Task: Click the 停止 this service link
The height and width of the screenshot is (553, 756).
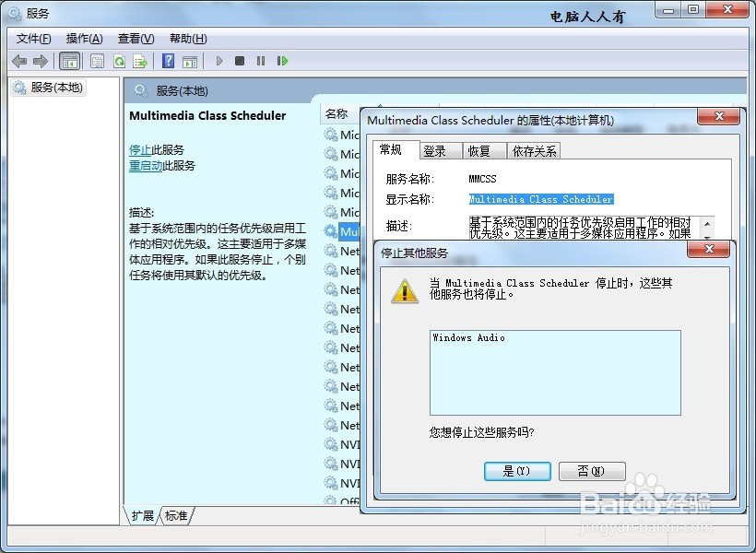Action: (x=140, y=150)
